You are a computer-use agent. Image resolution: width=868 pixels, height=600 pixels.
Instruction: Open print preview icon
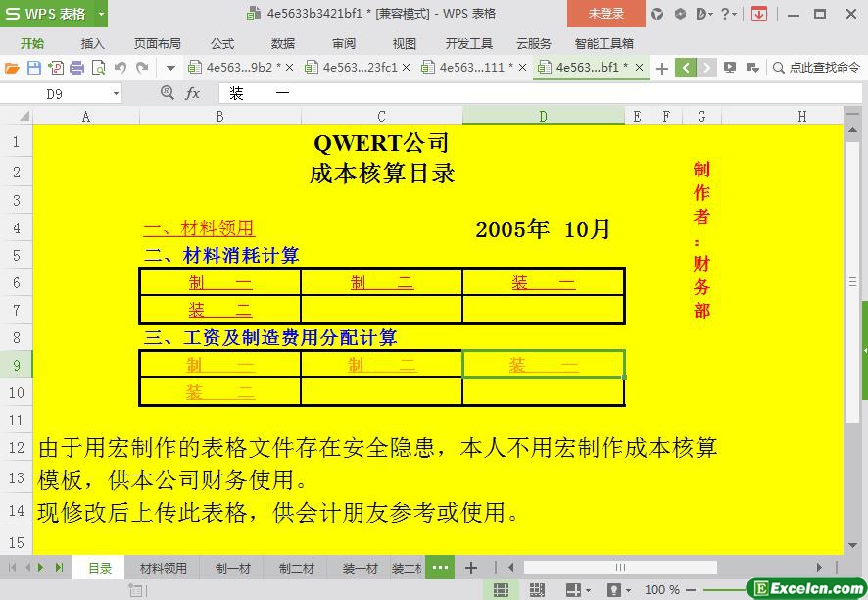[99, 68]
